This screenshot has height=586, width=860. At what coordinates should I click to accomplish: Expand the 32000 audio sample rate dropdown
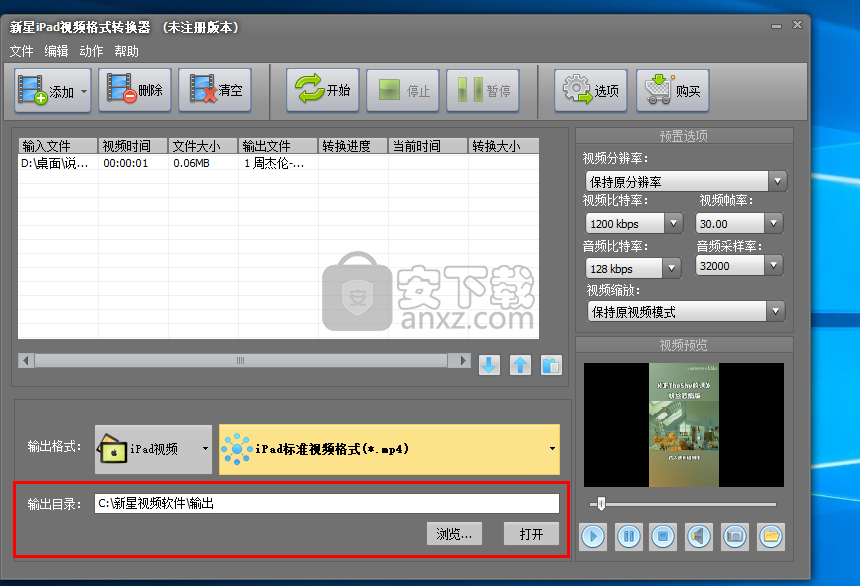(x=773, y=266)
